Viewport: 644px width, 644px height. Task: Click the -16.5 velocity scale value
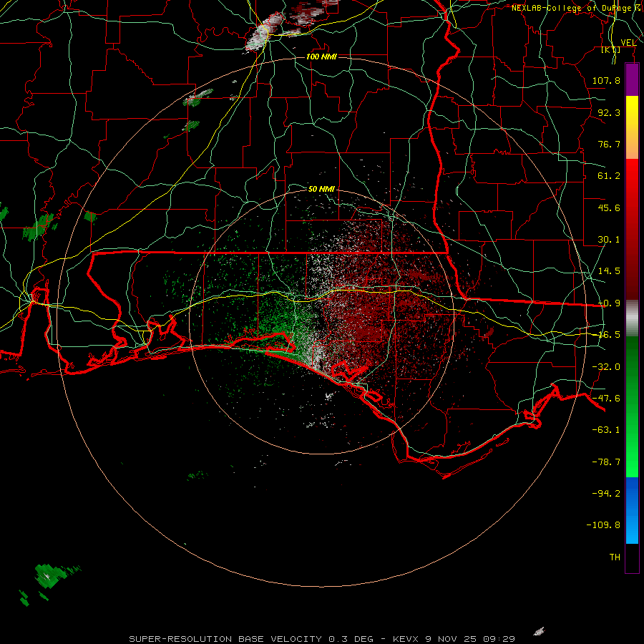coord(609,335)
